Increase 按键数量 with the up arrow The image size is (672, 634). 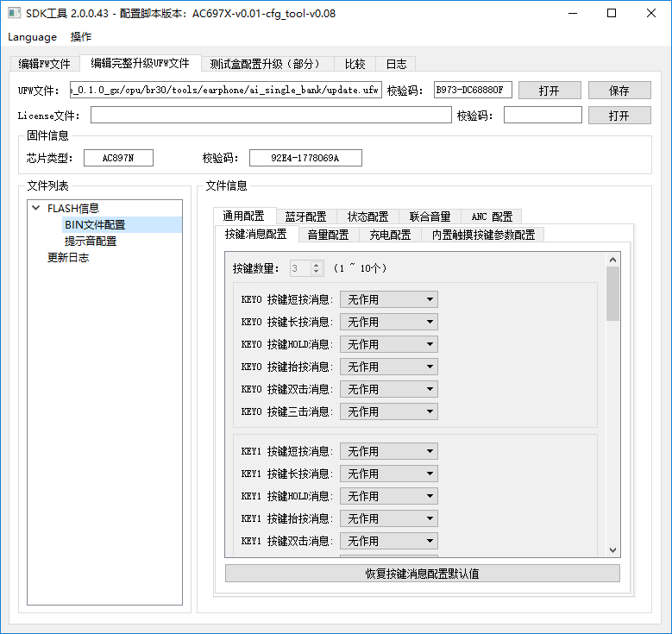click(x=316, y=265)
